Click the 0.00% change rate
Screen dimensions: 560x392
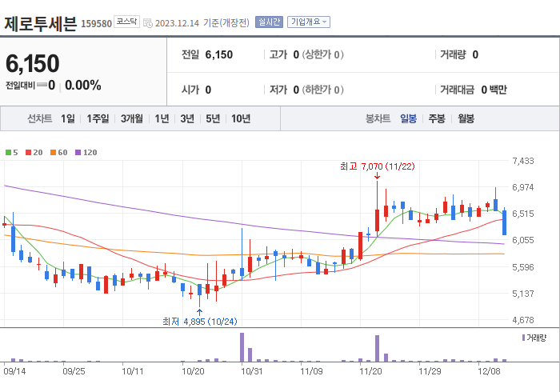tap(83, 86)
